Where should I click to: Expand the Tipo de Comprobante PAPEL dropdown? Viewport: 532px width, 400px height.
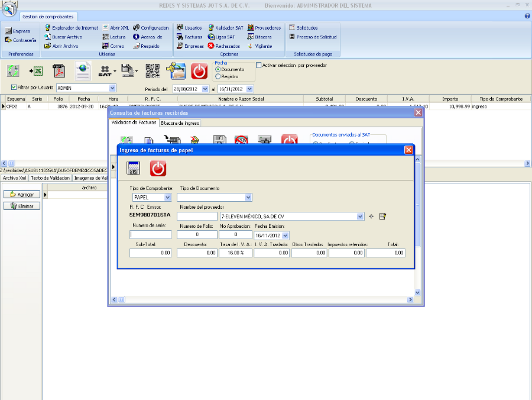[167, 197]
